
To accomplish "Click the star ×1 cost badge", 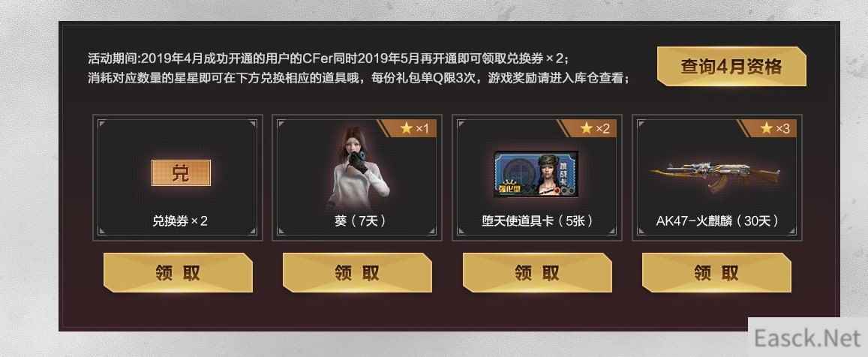I will coord(415,128).
